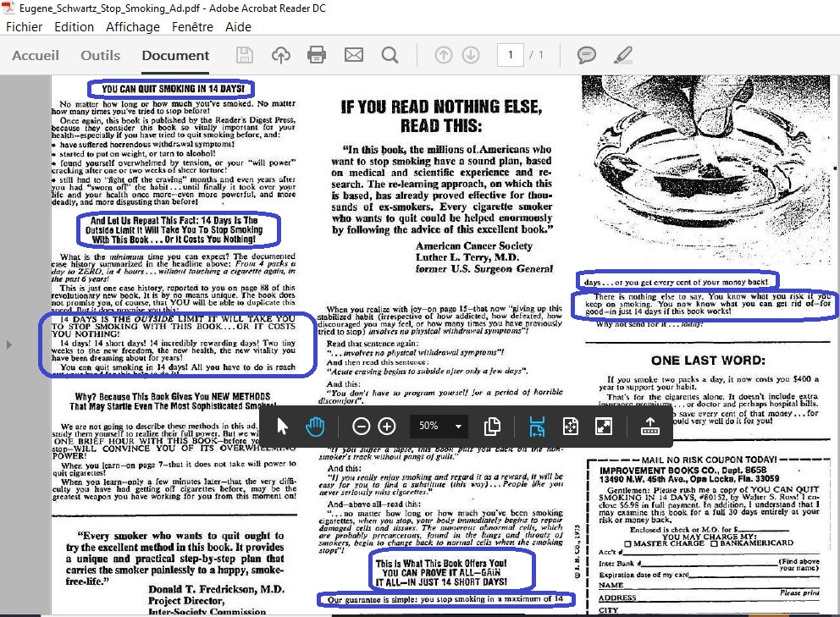Open the Affichage menu
This screenshot has height=617, width=840.
click(133, 26)
